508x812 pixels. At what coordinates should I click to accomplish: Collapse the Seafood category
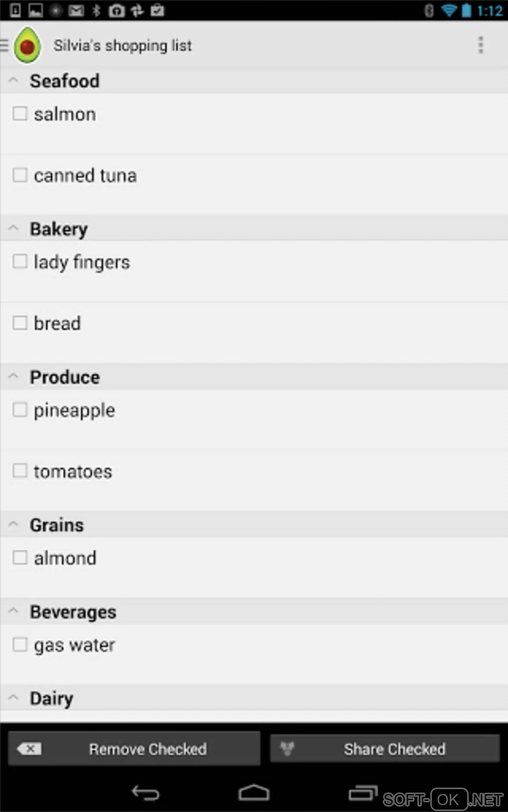coord(13,81)
